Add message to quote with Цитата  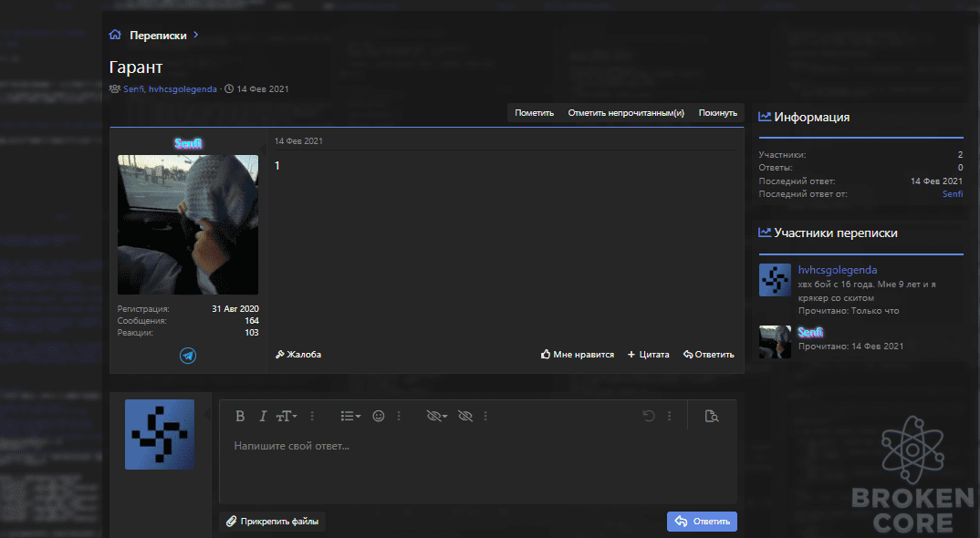click(x=648, y=355)
